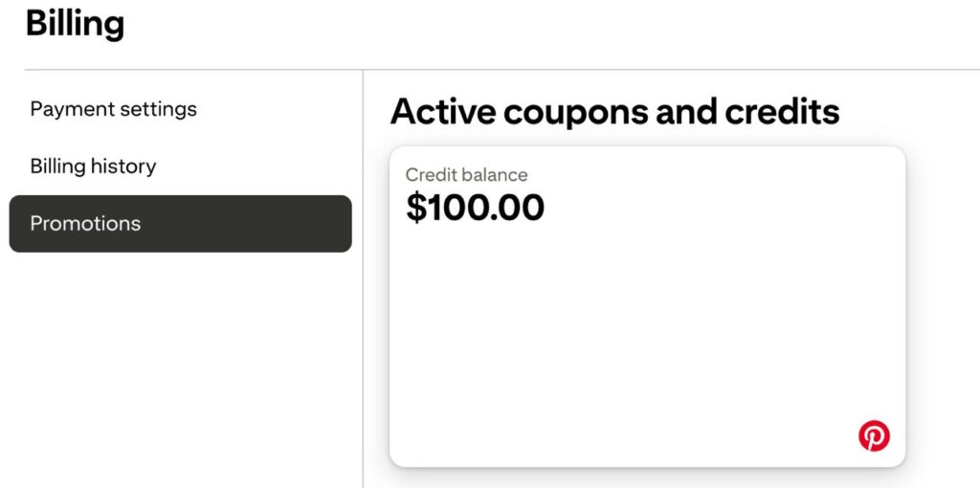Viewport: 980px width, 488px height.
Task: Click the $100.00 credit amount
Action: coord(475,207)
